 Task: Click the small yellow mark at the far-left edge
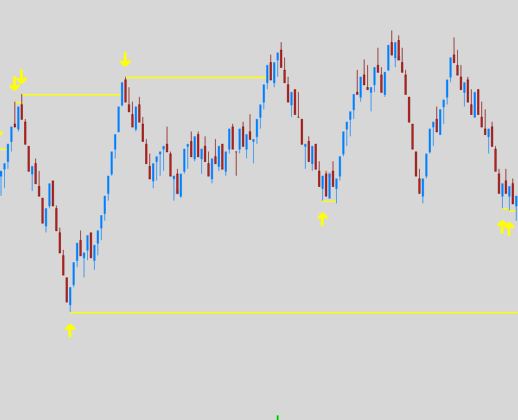point(2,132)
